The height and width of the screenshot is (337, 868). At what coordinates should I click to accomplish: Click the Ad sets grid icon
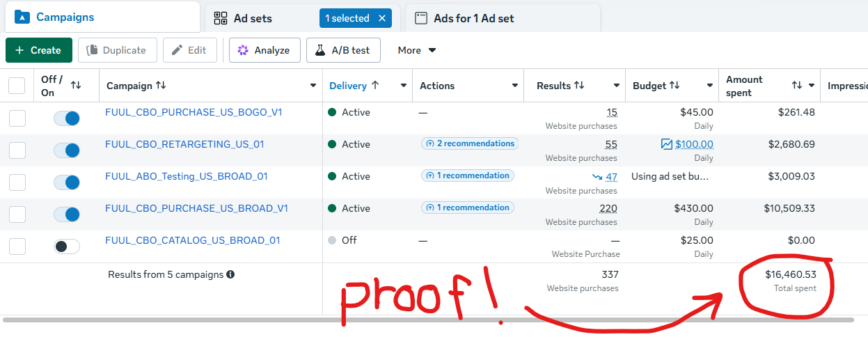[221, 18]
